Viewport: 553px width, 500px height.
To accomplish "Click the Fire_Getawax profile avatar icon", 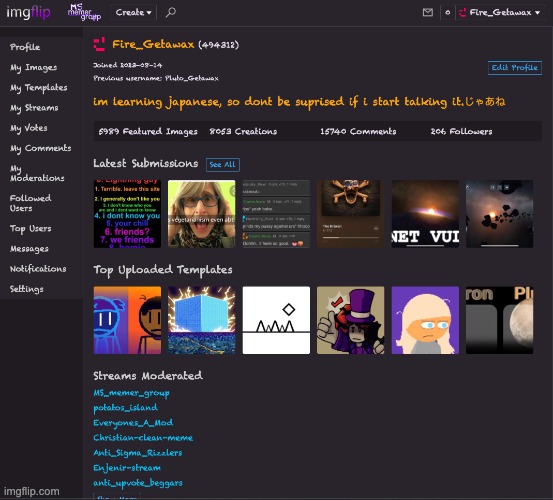I will (99, 44).
